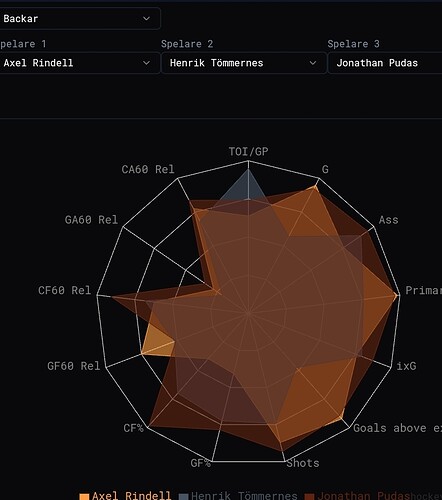Open the Backar position dropdown
The width and height of the screenshot is (442, 500).
tap(79, 19)
